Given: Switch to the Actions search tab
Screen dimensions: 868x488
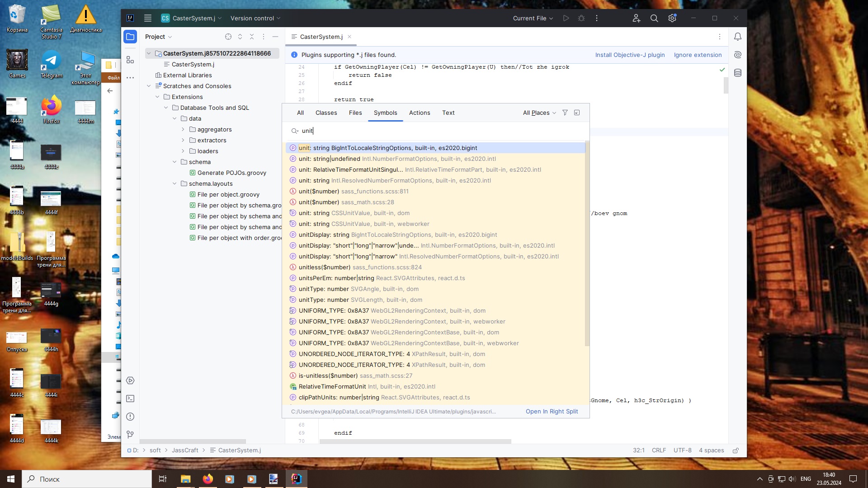Looking at the screenshot, I should coord(419,113).
